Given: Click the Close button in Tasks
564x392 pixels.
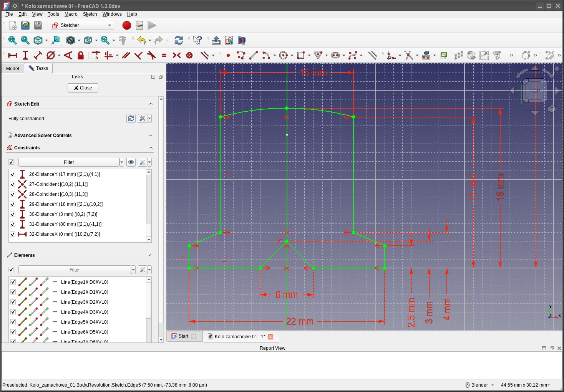Looking at the screenshot, I should click(83, 88).
